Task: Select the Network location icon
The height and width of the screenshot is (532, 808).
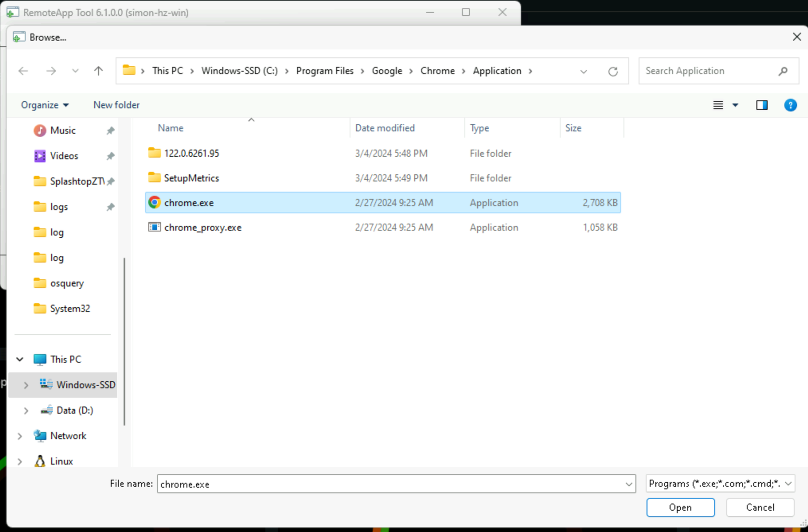Action: tap(40, 436)
